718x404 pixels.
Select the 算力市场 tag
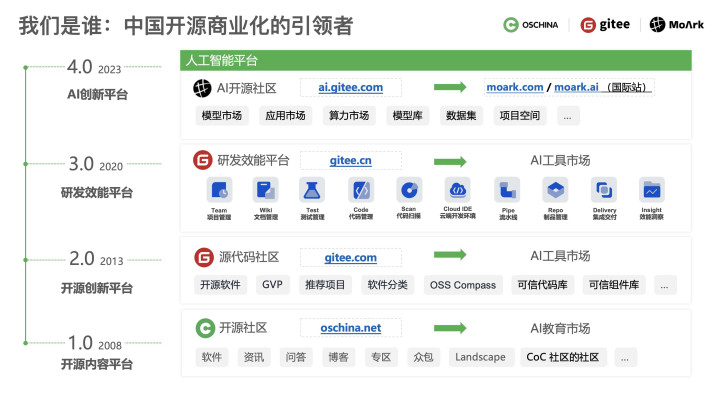coord(349,115)
